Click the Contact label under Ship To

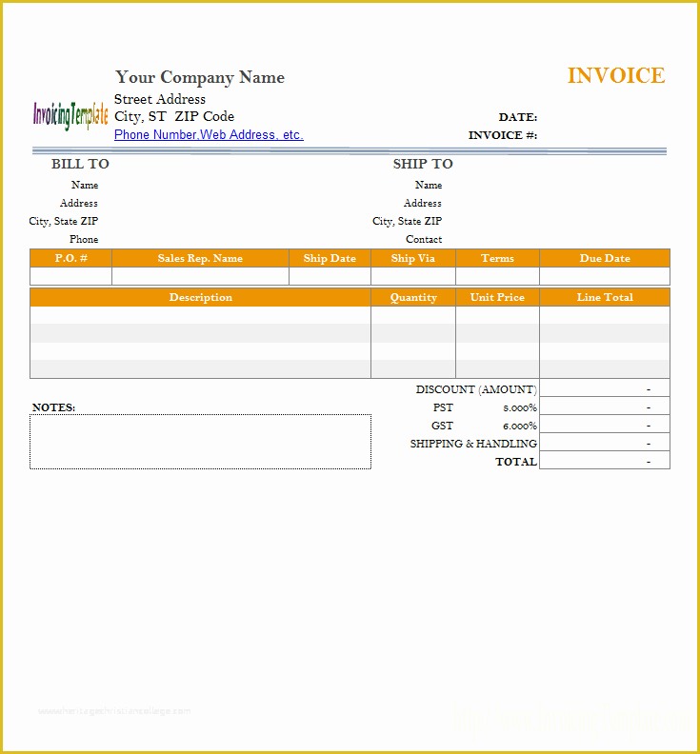click(x=424, y=239)
